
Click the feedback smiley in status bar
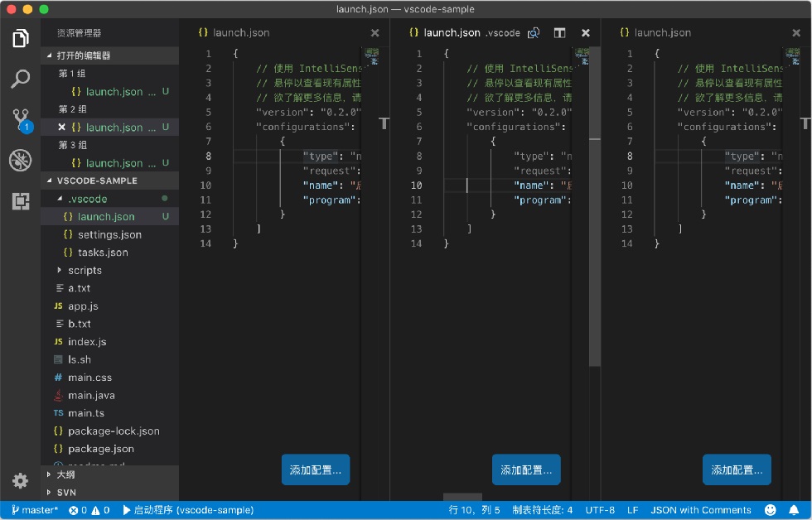[x=770, y=510]
